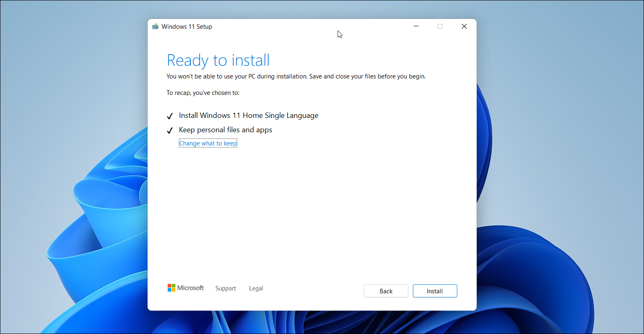Screen dimensions: 644x334
Task: Select the 'Ready to install' heading
Action: point(218,60)
